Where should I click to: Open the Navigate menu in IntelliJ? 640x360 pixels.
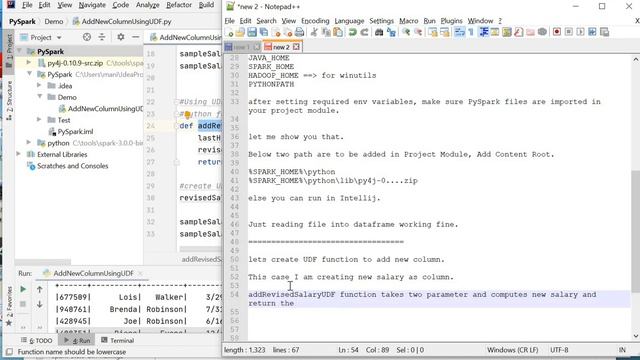click(92, 5)
